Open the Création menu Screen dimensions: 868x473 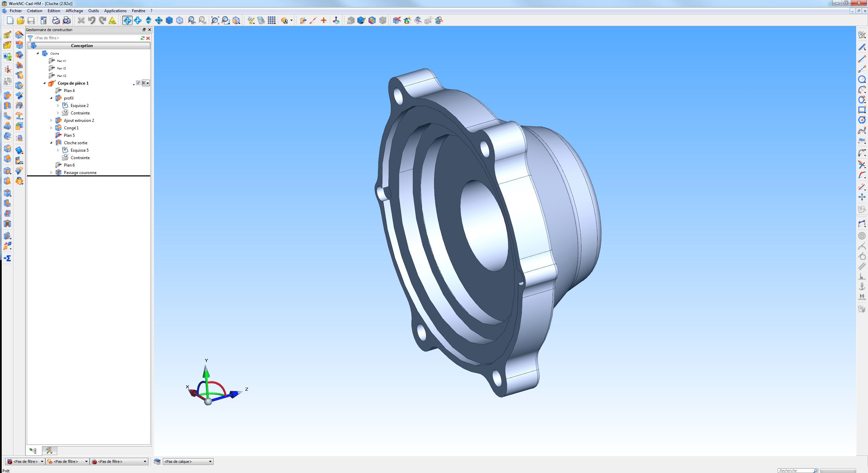(x=35, y=11)
